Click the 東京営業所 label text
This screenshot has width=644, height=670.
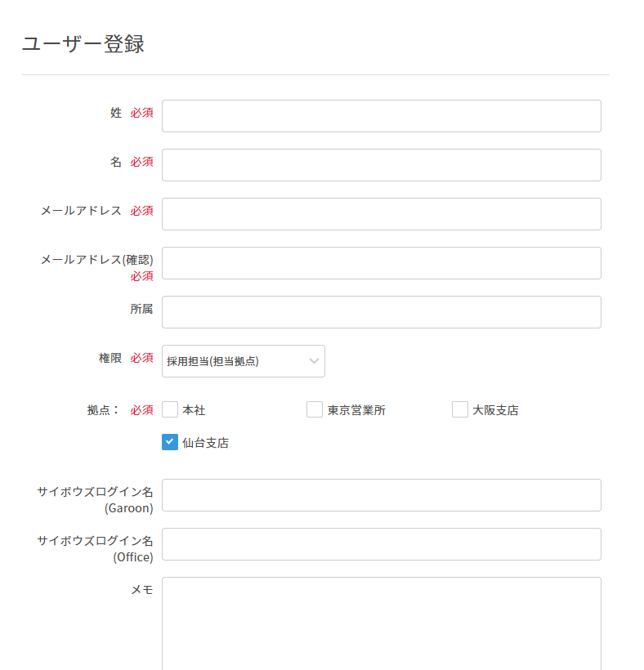356,410
